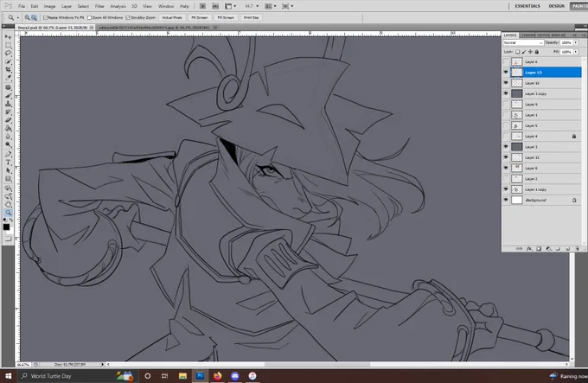The height and width of the screenshot is (383, 588).
Task: Select the Zoom tool in toolbox
Action: point(8,213)
